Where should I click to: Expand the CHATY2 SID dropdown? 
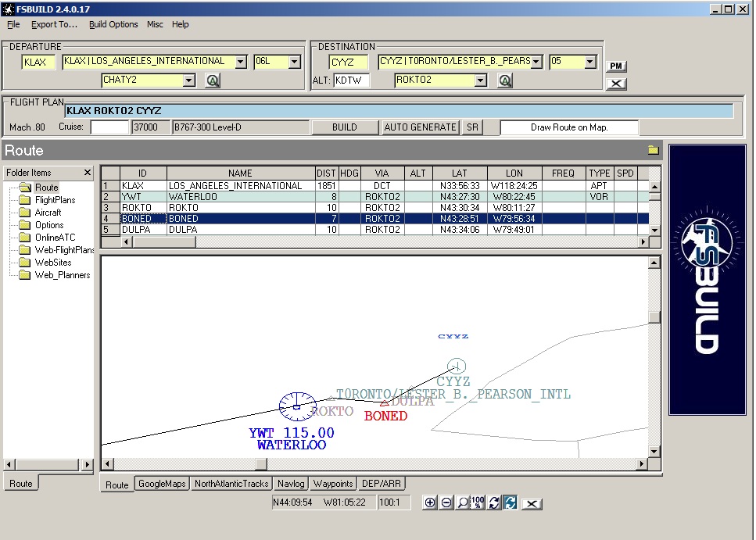(189, 80)
